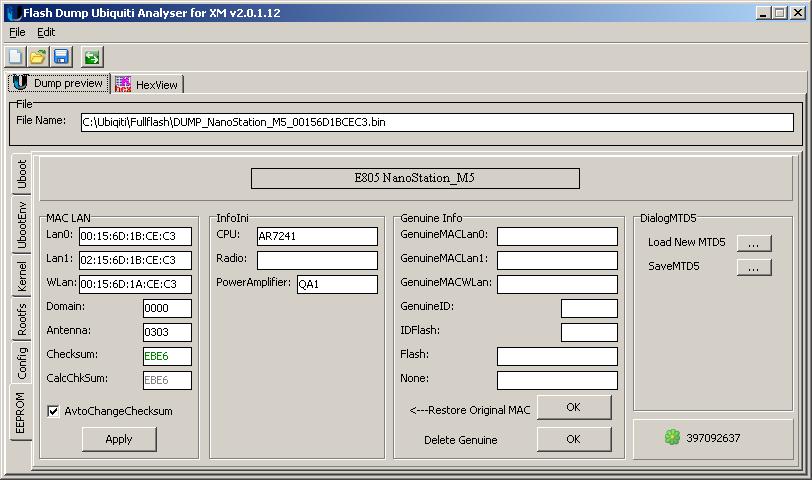Minimize the Flash Dump Analyser window
The height and width of the screenshot is (480, 812).
click(x=763, y=13)
